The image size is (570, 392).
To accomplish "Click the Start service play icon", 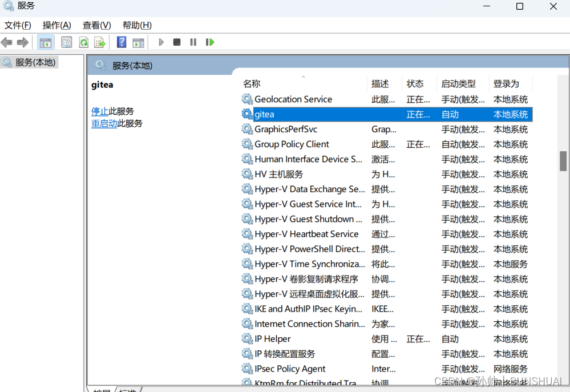I will click(161, 42).
